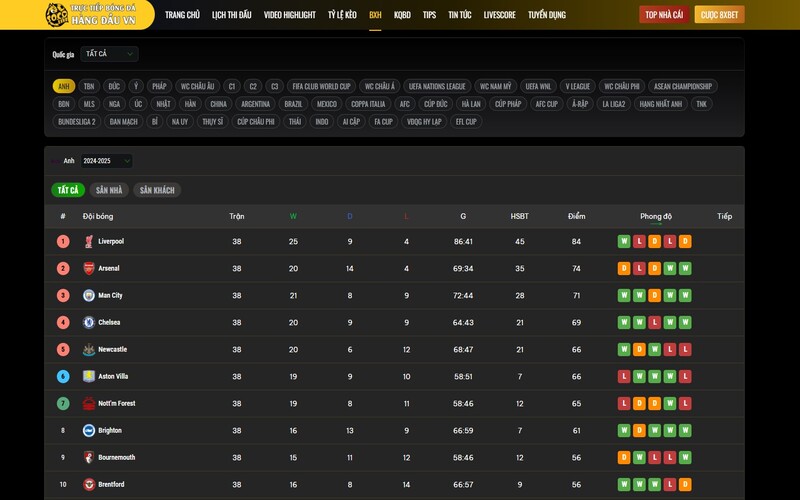800x500 pixels.
Task: Select the V LEAGUE chip
Action: 578,86
